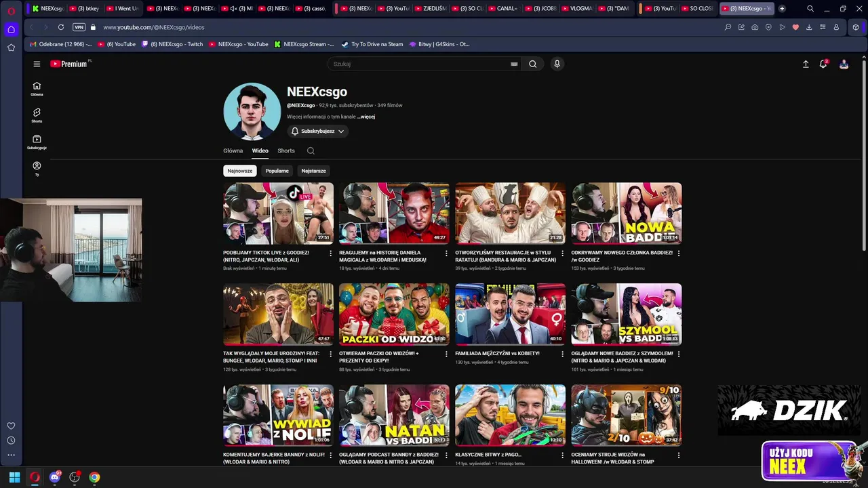Screen dimensions: 868x488
Task: Open the Opera sidebar home icon
Action: pyautogui.click(x=11, y=29)
